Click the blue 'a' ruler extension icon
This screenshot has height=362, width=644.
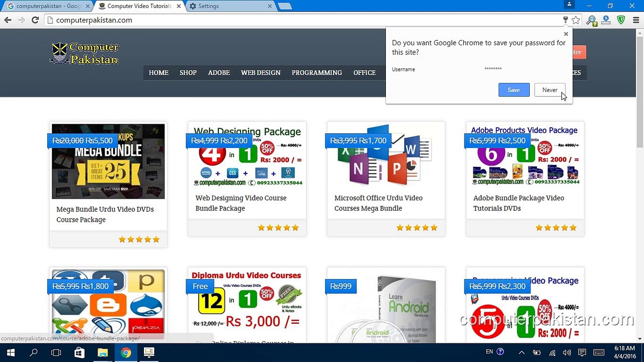point(606,20)
